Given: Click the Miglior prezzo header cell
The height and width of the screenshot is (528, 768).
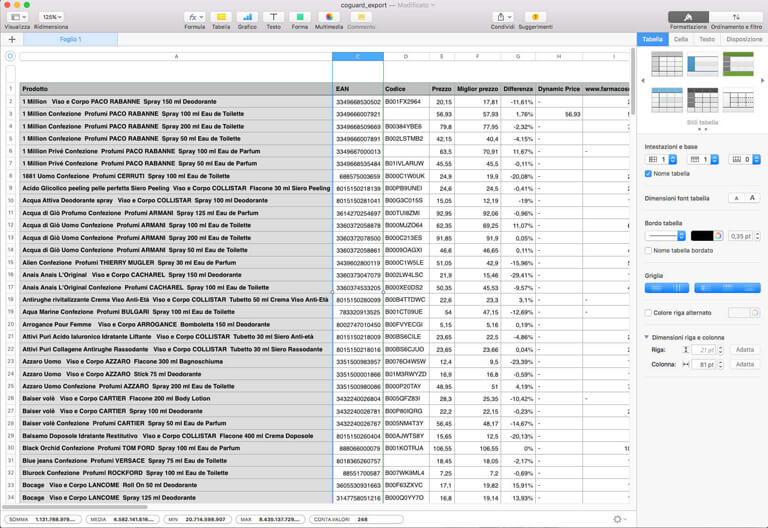Looking at the screenshot, I should [478, 89].
